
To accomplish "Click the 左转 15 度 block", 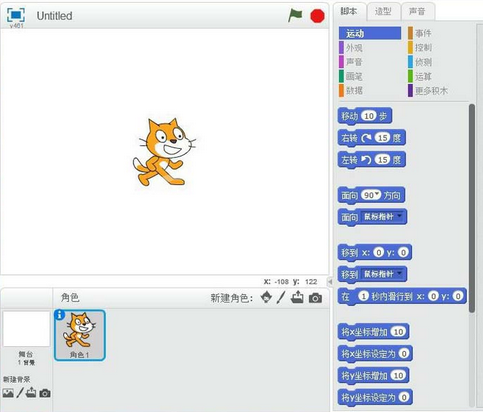I will tap(372, 160).
